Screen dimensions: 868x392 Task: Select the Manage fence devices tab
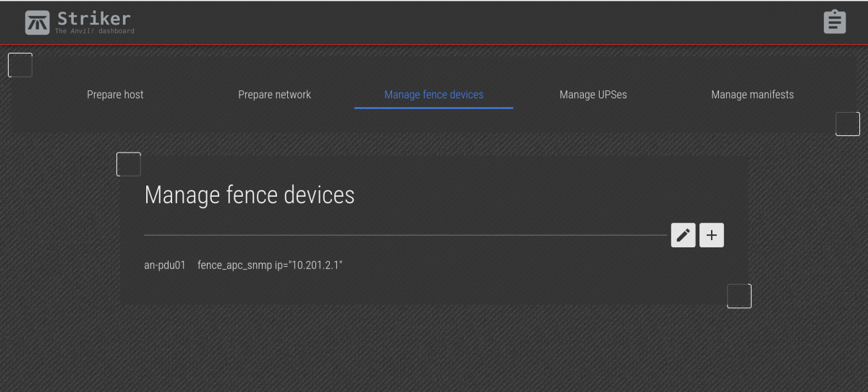[x=434, y=95]
